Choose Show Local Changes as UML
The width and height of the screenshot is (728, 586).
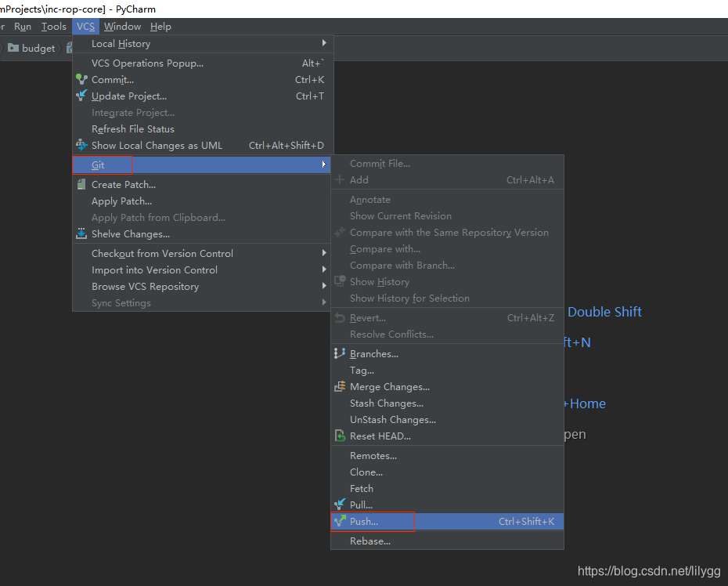(x=203, y=146)
